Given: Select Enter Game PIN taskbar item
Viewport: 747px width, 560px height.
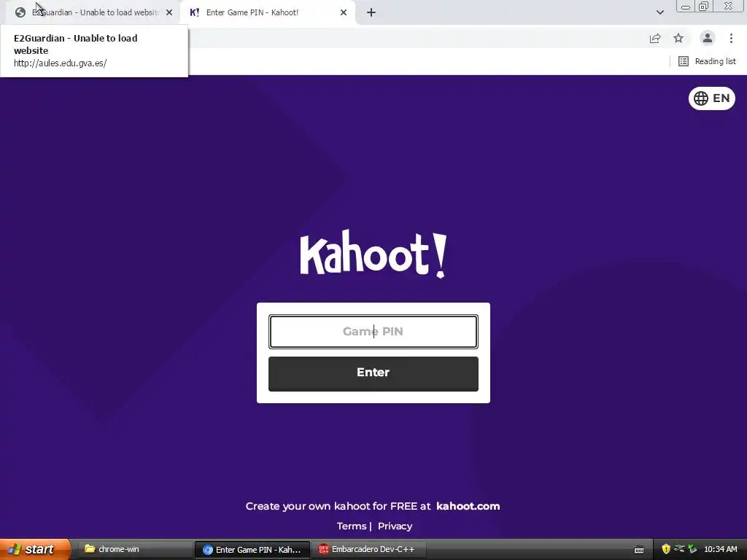Looking at the screenshot, I should 252,550.
